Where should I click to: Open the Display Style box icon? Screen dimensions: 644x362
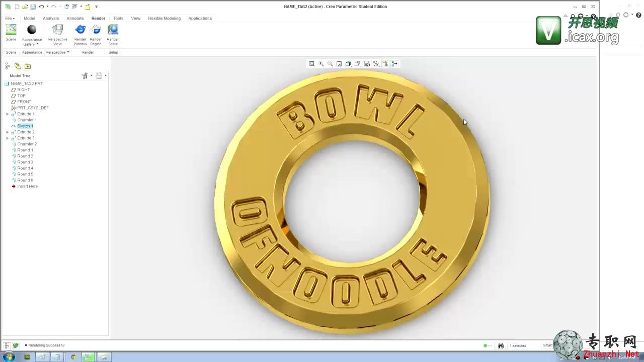(348, 64)
